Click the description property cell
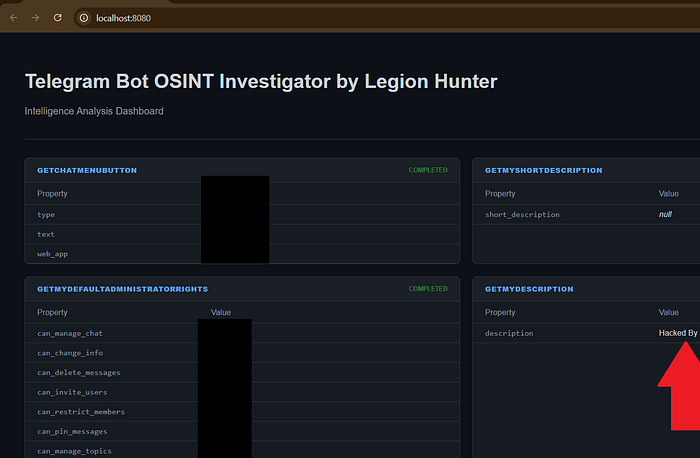The width and height of the screenshot is (700, 458). (509, 333)
